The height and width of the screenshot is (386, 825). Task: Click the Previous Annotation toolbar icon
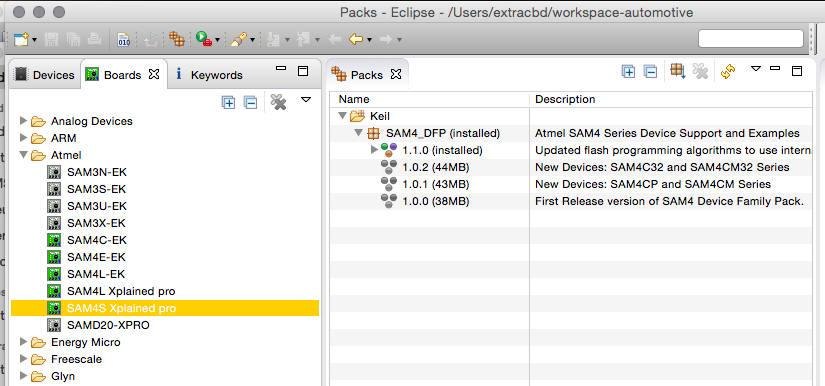click(x=303, y=39)
